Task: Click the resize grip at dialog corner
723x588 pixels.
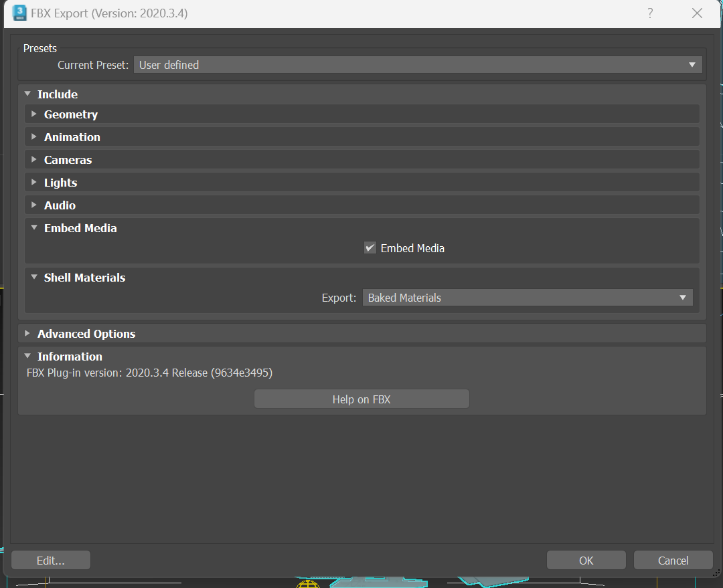Action: 716,573
